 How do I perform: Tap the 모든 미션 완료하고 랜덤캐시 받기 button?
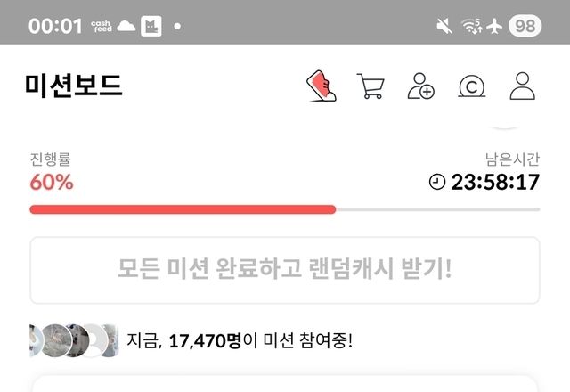(285, 270)
